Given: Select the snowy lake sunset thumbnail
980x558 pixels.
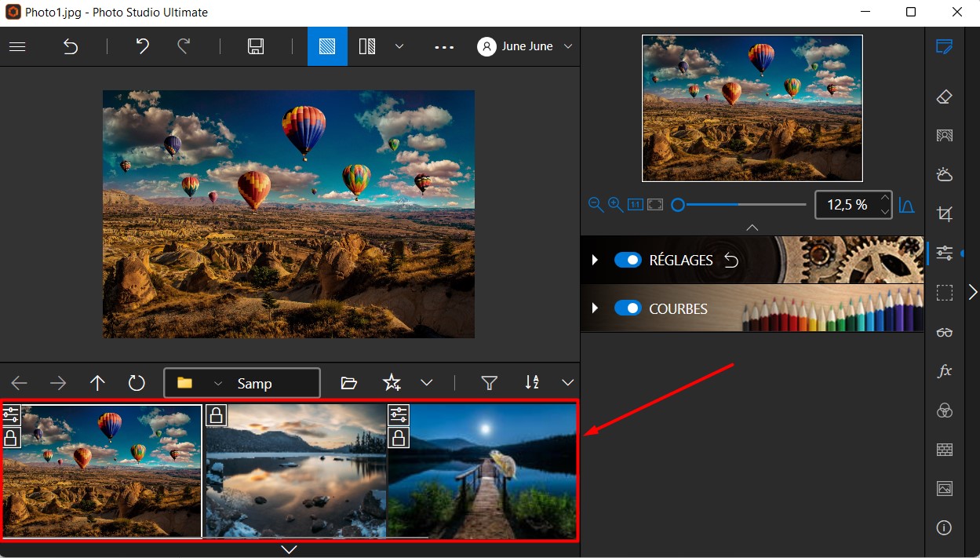Looking at the screenshot, I should [296, 471].
